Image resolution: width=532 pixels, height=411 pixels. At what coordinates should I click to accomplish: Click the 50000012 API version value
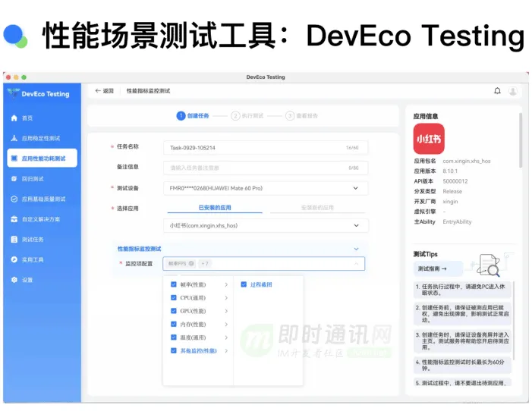coord(455,181)
